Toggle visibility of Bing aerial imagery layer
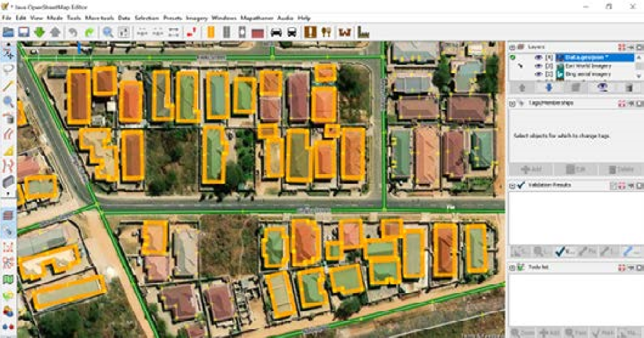 [538, 74]
